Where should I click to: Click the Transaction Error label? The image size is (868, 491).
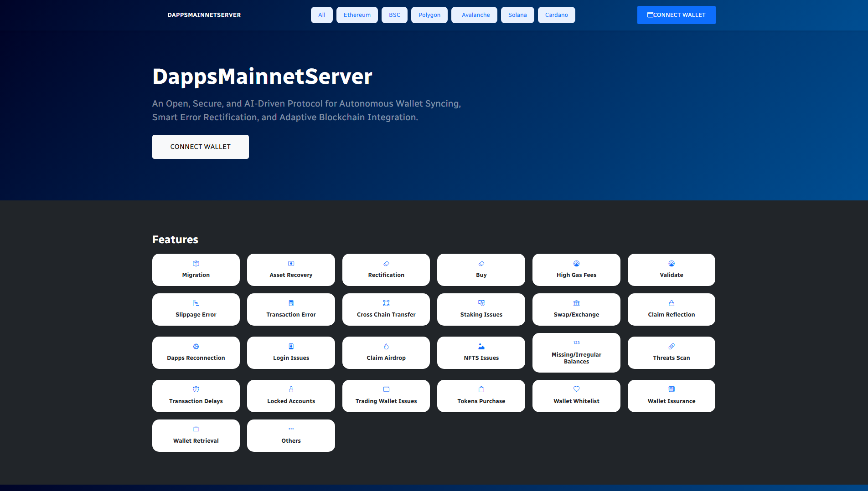[x=291, y=315]
